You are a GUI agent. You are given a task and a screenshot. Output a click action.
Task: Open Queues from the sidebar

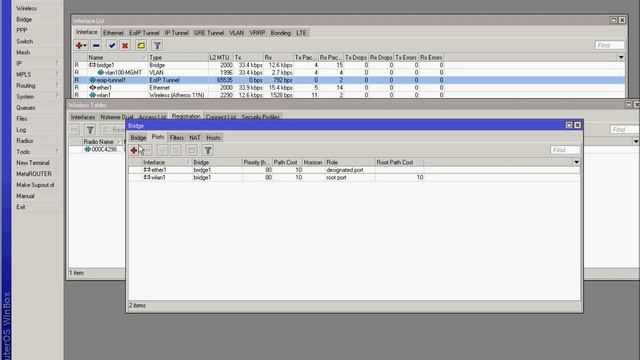pyautogui.click(x=26, y=107)
